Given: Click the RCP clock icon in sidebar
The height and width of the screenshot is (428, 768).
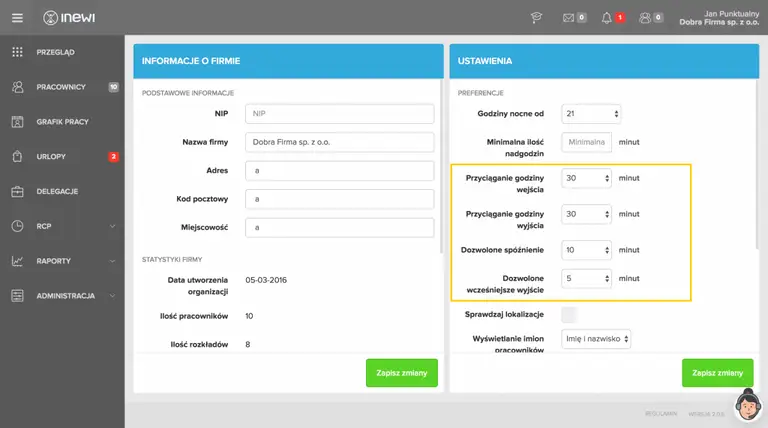Looking at the screenshot, I should [17, 226].
